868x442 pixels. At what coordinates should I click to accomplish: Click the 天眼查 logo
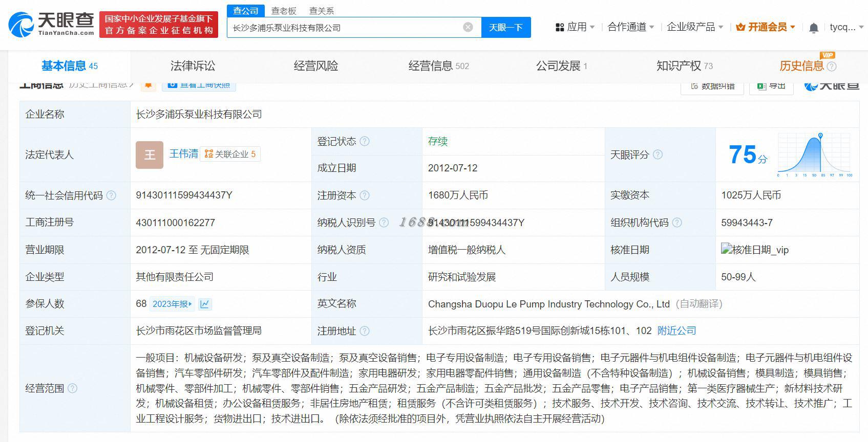point(51,24)
